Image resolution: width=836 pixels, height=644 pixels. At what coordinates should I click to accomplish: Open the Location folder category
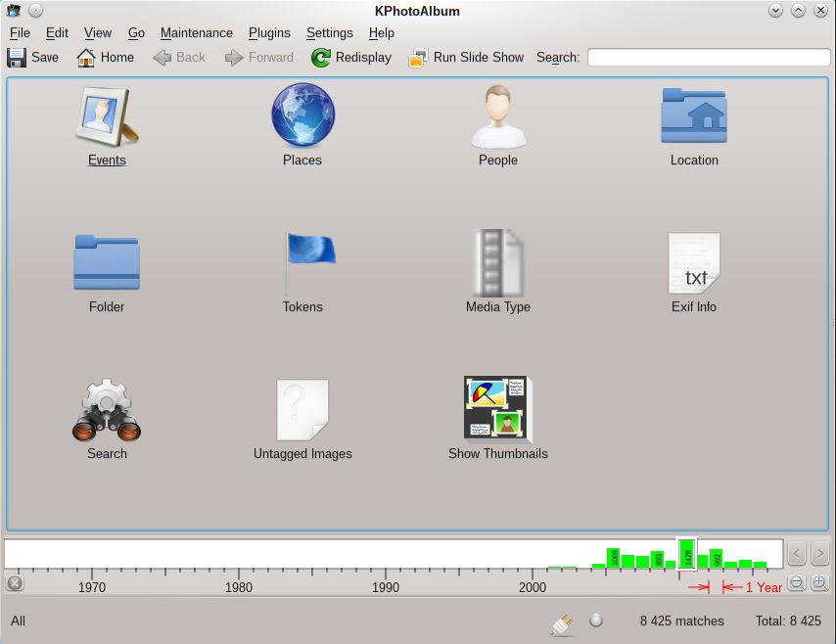point(694,126)
